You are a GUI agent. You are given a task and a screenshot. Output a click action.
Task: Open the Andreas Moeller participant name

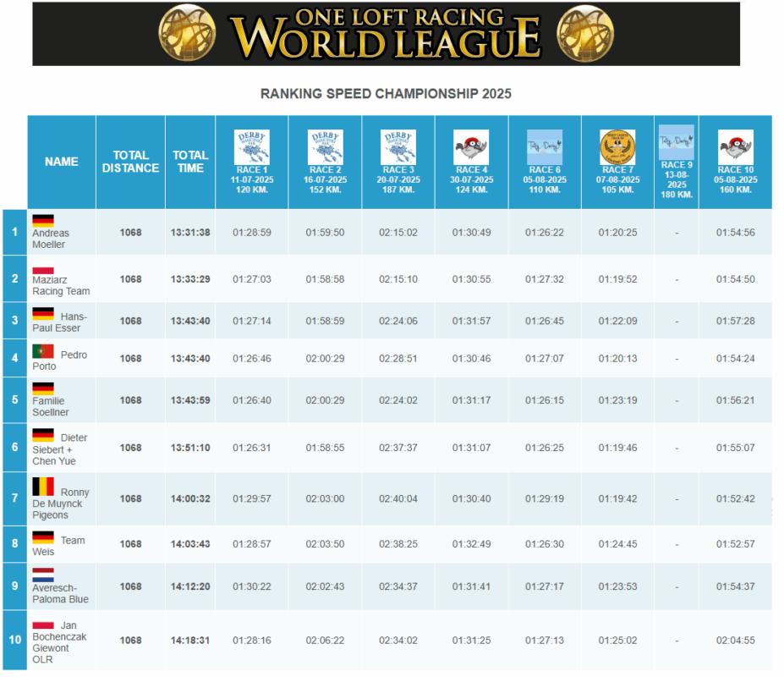(x=51, y=239)
